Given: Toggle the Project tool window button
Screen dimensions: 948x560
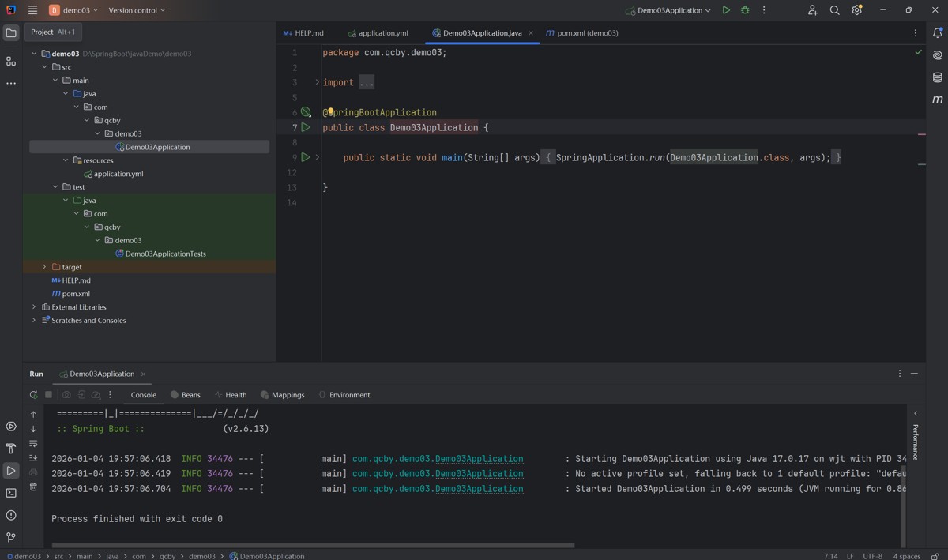Looking at the screenshot, I should point(11,33).
